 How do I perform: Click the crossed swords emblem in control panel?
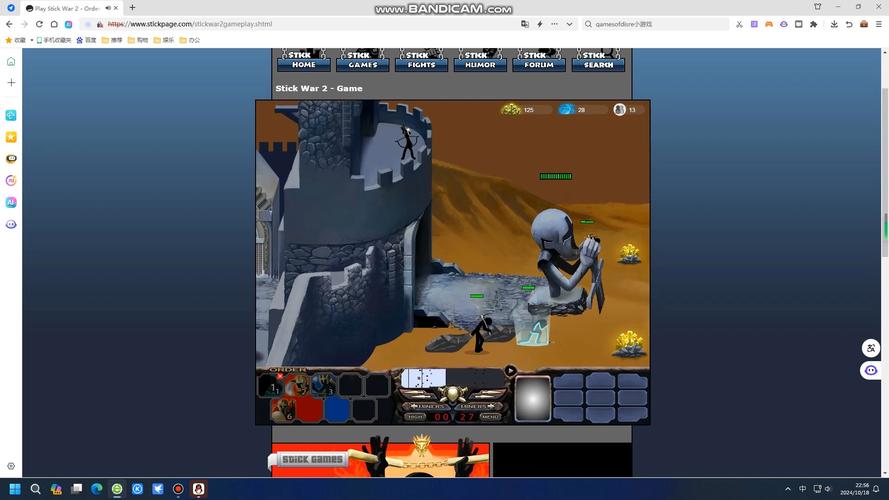pyautogui.click(x=452, y=393)
